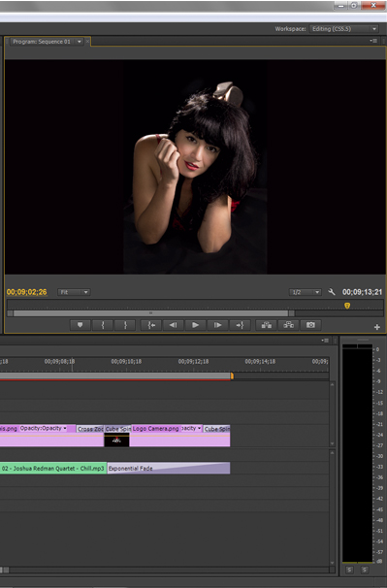Step back one frame
The height and width of the screenshot is (588, 387).
tap(173, 325)
